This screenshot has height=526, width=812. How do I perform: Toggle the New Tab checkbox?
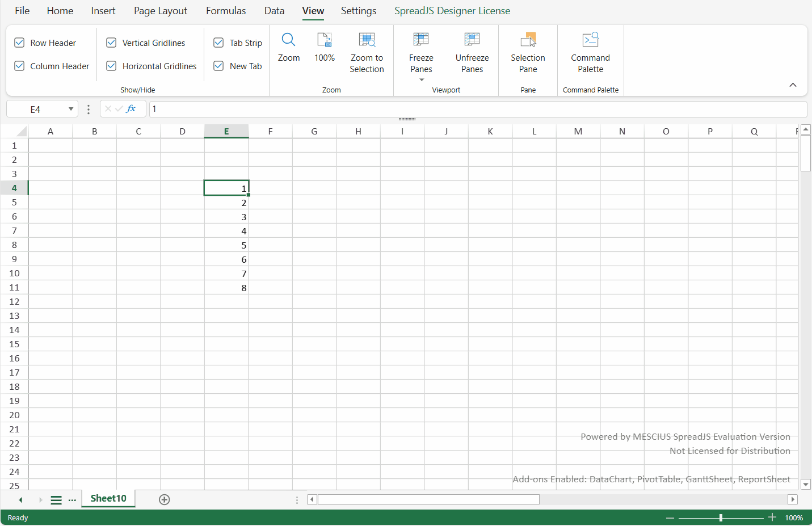coord(218,66)
